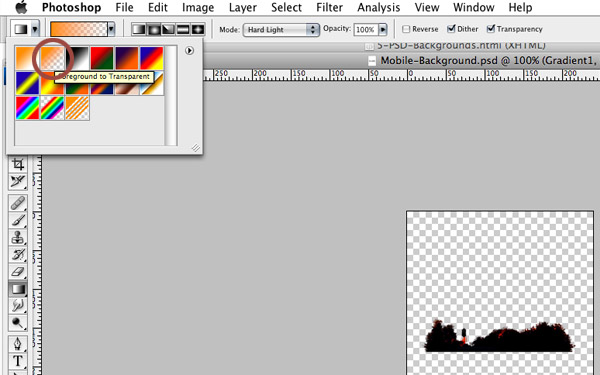This screenshot has width=600, height=375.
Task: Select the Dodge tool
Action: pos(18,323)
